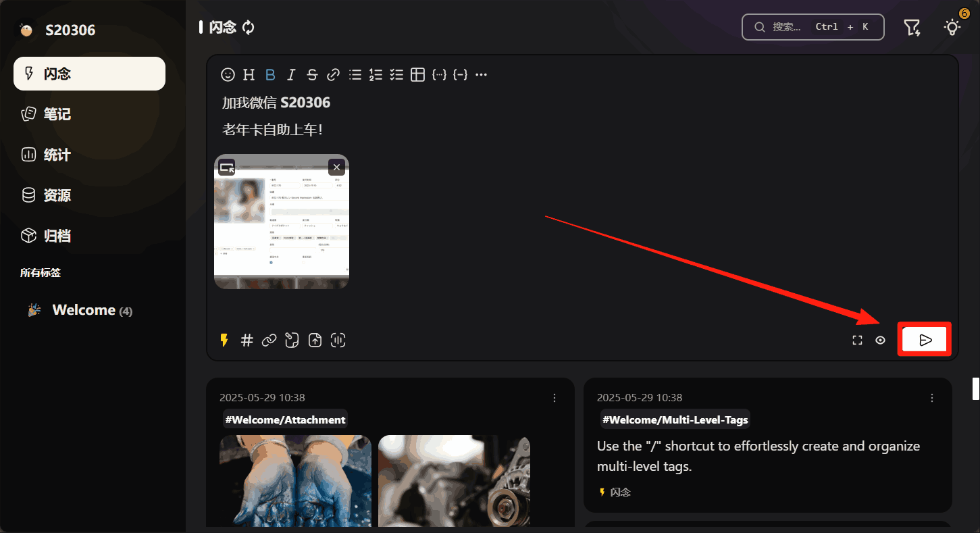Toggle preview mode with the eye icon
980x533 pixels.
tap(880, 340)
